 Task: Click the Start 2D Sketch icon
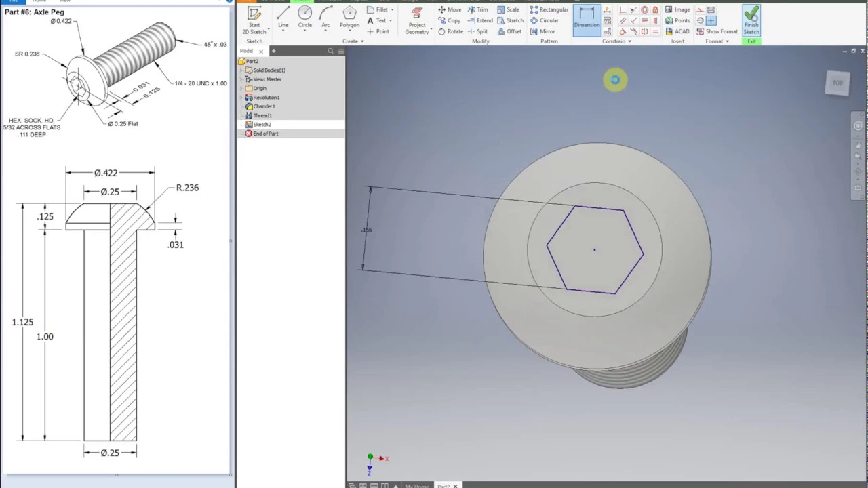coord(254,14)
